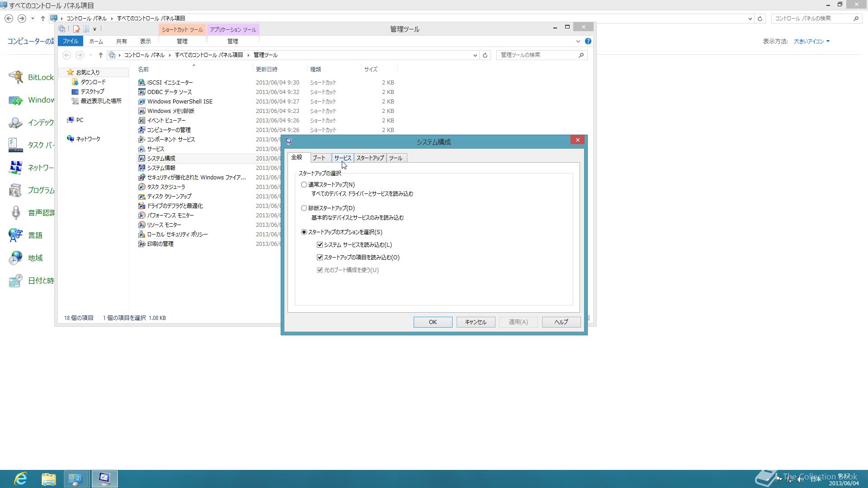Uncheck システム サービスを読み込む checkbox
Viewport: 868px width, 488px height.
point(320,245)
